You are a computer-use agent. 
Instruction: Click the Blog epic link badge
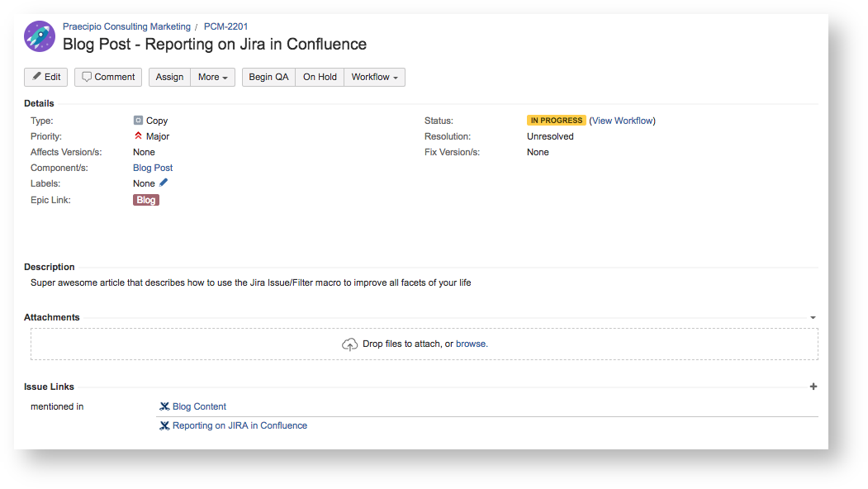pyautogui.click(x=146, y=200)
